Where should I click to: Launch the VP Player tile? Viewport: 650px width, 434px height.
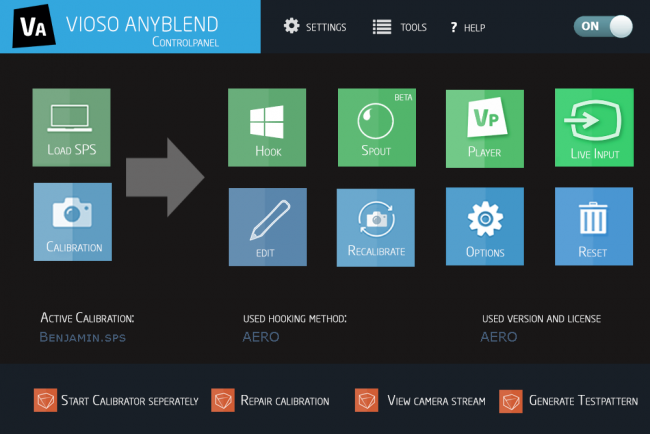[485, 129]
